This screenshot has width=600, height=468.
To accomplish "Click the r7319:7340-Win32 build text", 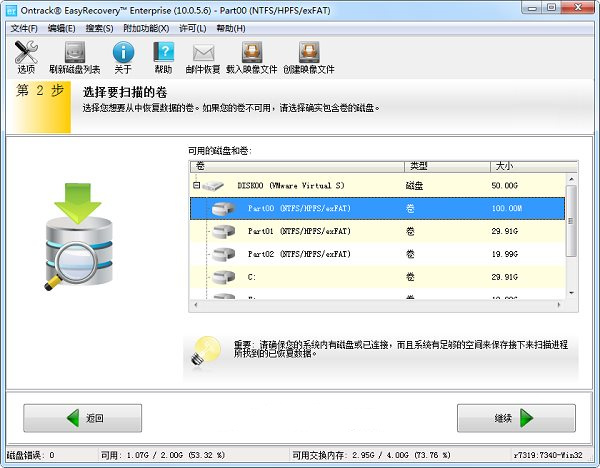I will click(548, 455).
